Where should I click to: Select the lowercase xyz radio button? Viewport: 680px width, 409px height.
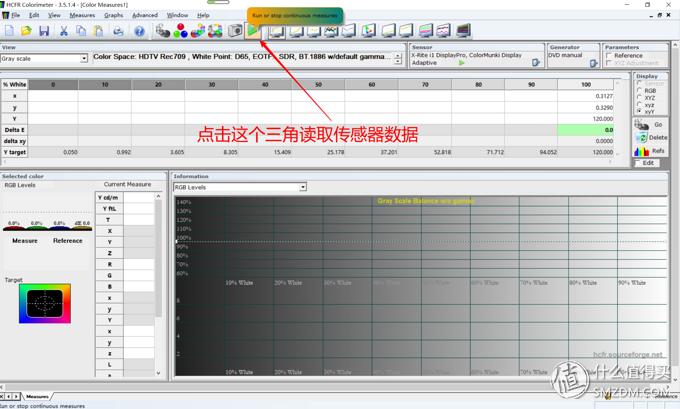pyautogui.click(x=639, y=105)
